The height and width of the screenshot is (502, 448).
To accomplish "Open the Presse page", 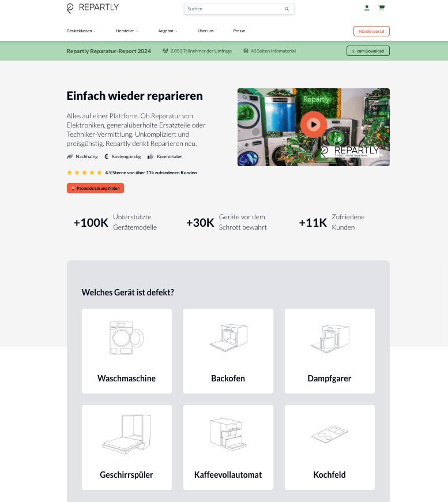I will tap(239, 31).
